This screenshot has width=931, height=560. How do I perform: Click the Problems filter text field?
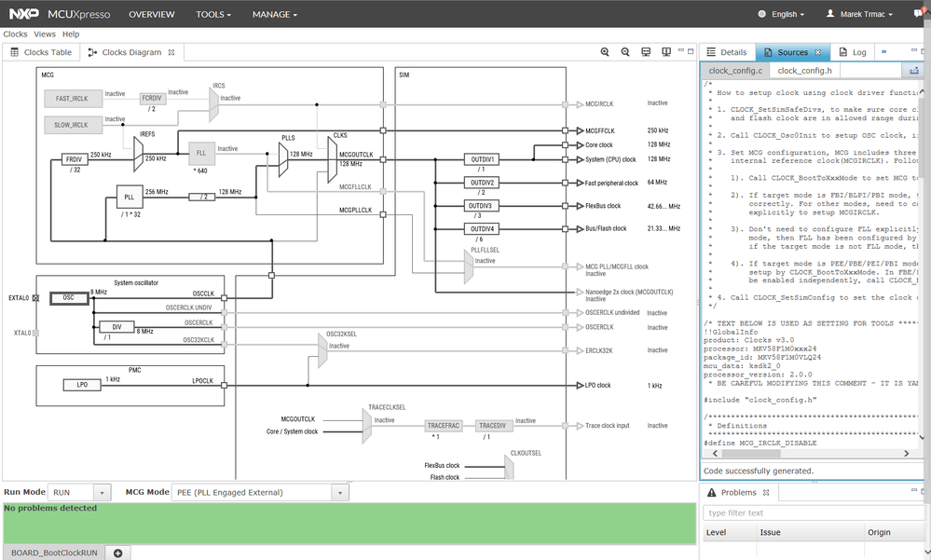click(809, 513)
